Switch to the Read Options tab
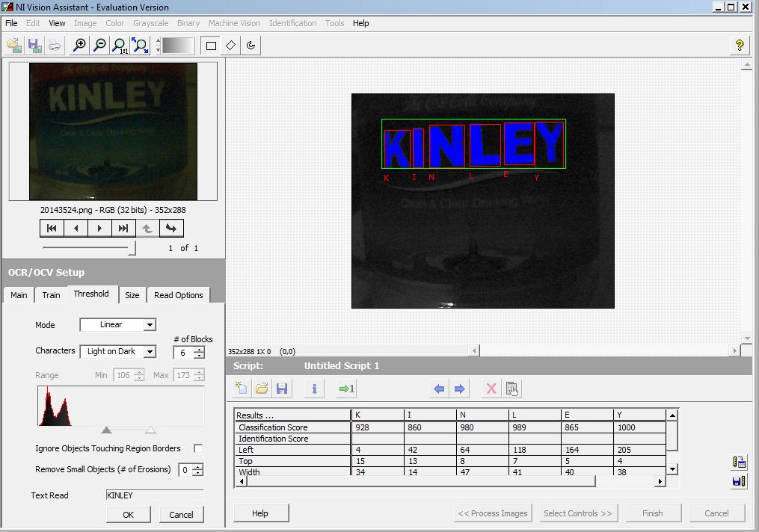 (178, 295)
